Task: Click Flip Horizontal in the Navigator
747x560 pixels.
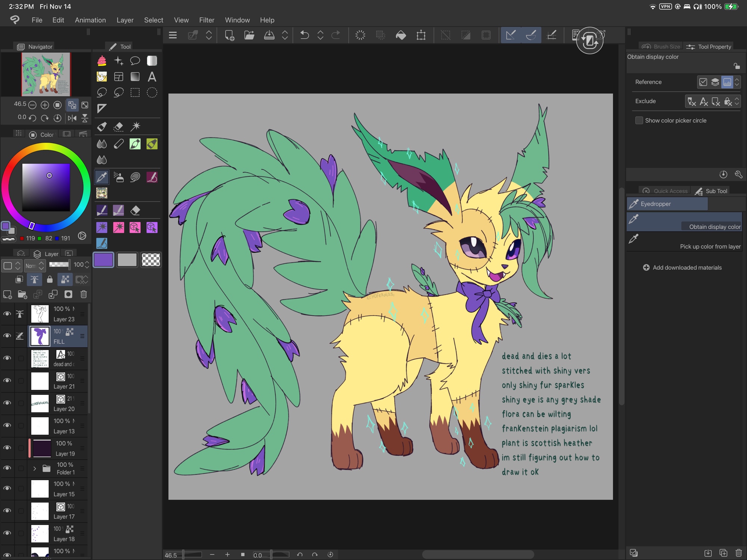Action: tap(72, 118)
